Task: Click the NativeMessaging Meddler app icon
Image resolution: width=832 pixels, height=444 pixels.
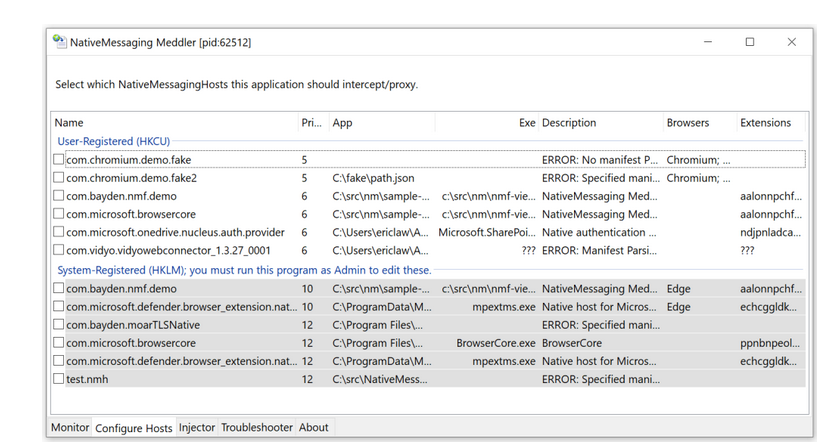Action: click(59, 42)
